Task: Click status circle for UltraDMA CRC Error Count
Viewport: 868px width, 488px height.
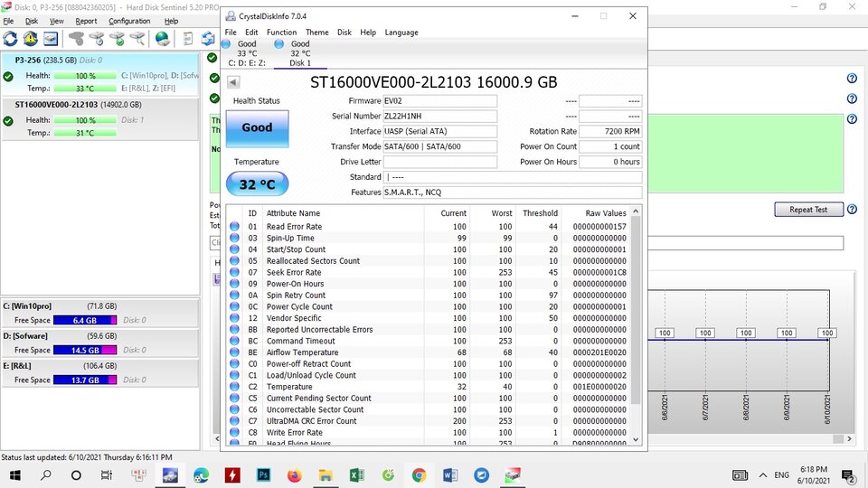Action: (235, 421)
